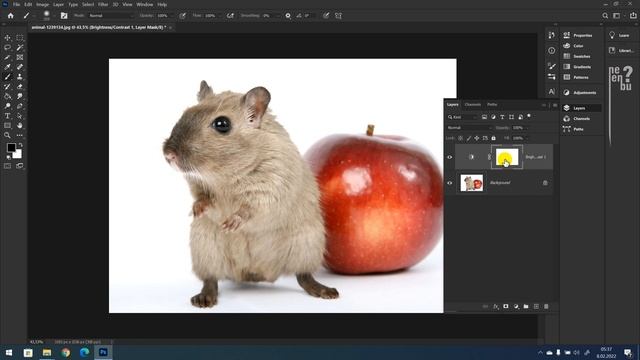Open the layer filter Kind dropdown
Screen dimensions: 640x360
coord(462,117)
